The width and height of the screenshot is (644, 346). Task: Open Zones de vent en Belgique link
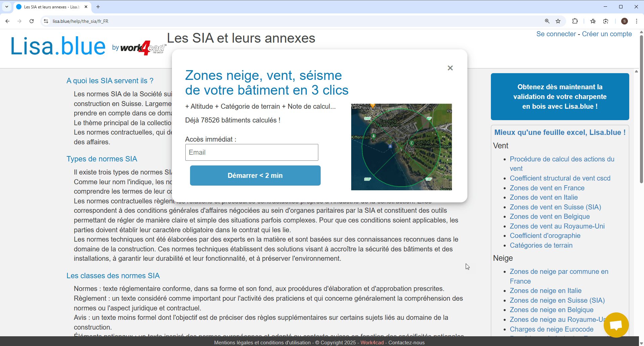(x=550, y=216)
